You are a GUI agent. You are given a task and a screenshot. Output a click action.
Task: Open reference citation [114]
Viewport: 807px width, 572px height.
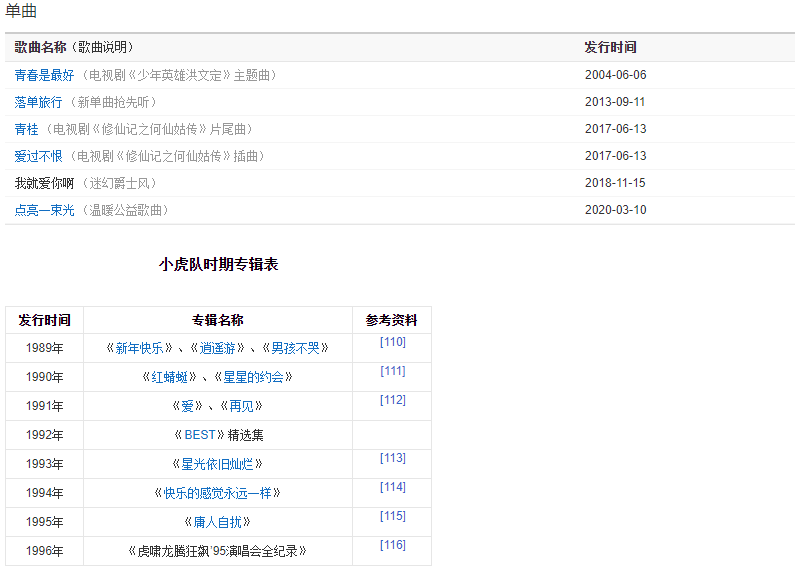[393, 487]
